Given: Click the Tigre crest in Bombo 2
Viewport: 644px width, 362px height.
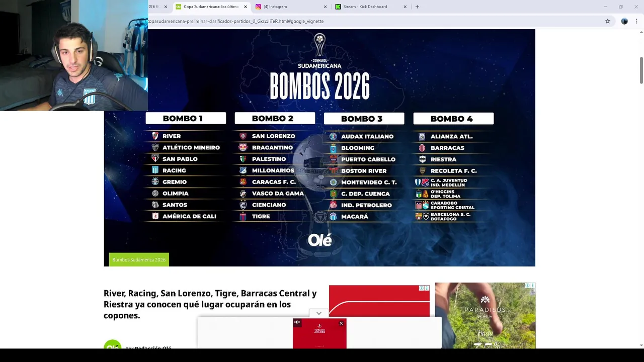Looking at the screenshot, I should [243, 217].
